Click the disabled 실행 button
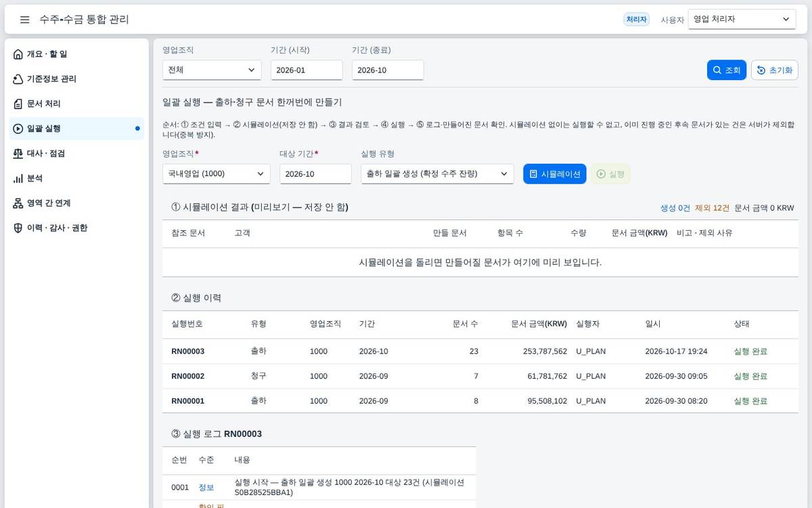Image resolution: width=812 pixels, height=508 pixels. 610,174
